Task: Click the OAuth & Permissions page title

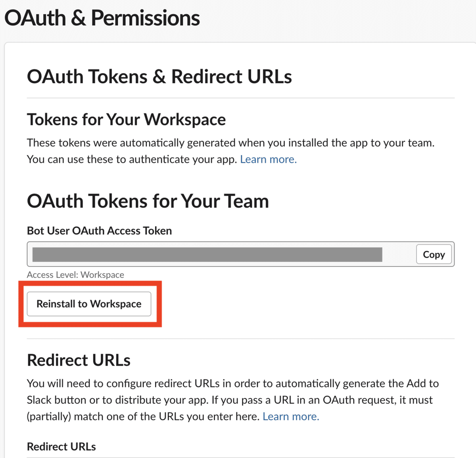Action: click(102, 18)
